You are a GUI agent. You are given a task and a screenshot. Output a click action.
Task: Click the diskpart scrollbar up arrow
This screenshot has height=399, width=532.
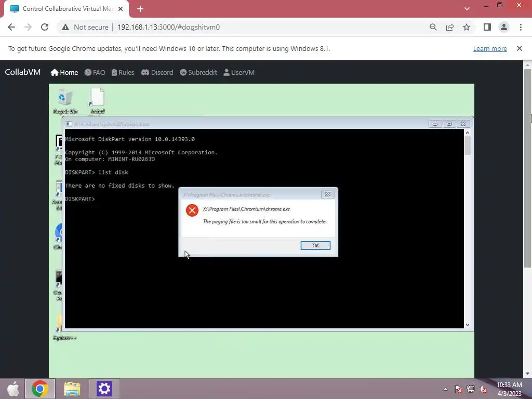pos(468,132)
